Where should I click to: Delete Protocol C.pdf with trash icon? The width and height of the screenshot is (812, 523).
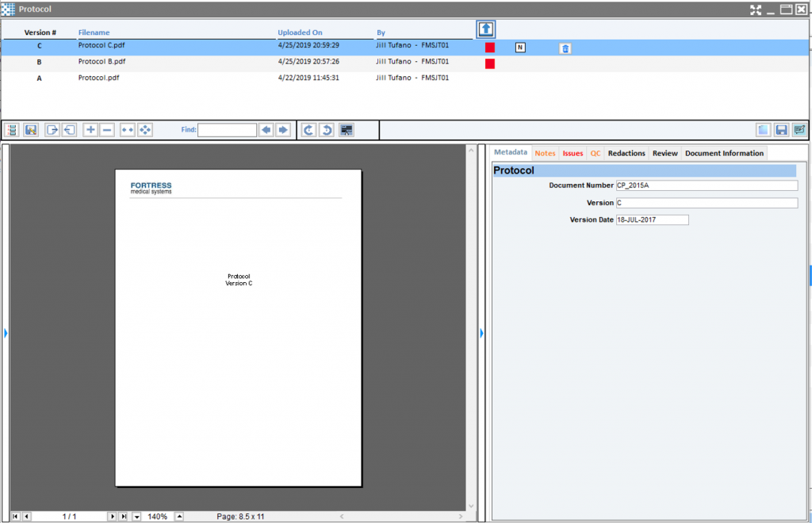(565, 48)
